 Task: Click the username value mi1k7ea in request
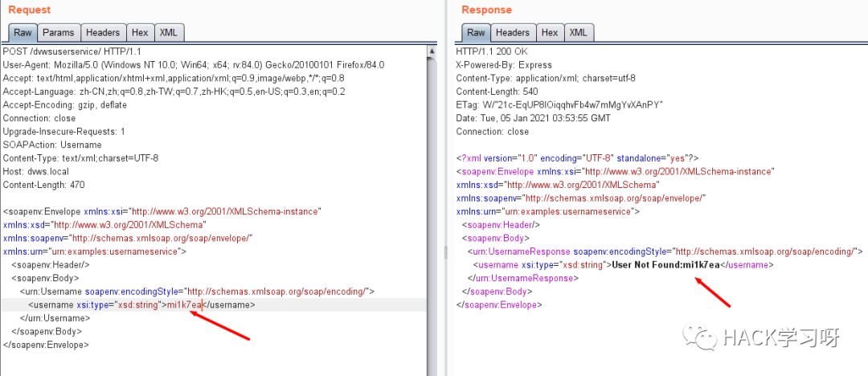point(184,304)
